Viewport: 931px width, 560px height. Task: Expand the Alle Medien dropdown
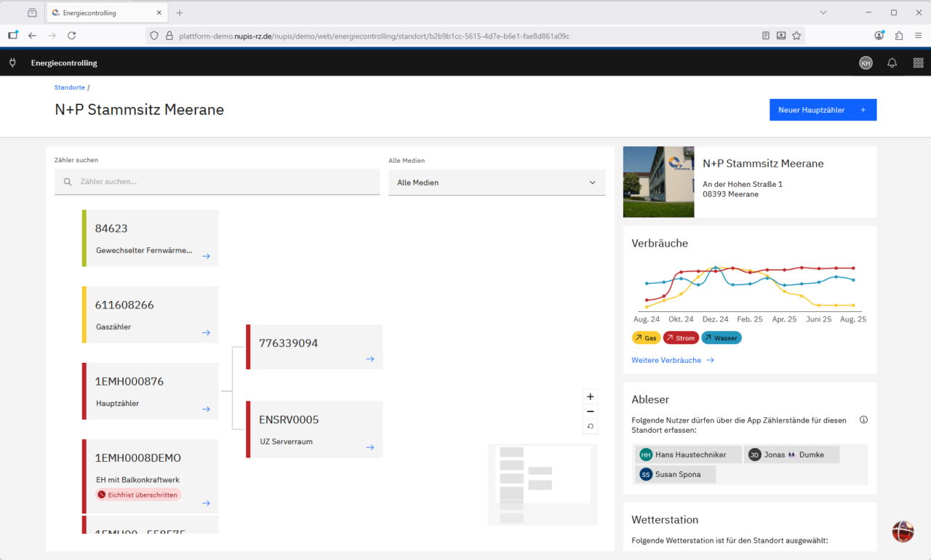497,183
